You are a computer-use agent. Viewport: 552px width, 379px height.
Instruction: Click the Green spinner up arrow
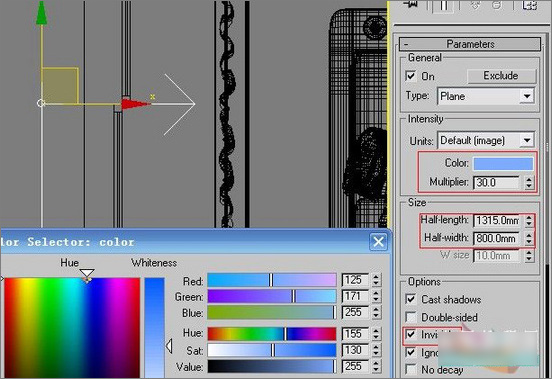[376, 293]
